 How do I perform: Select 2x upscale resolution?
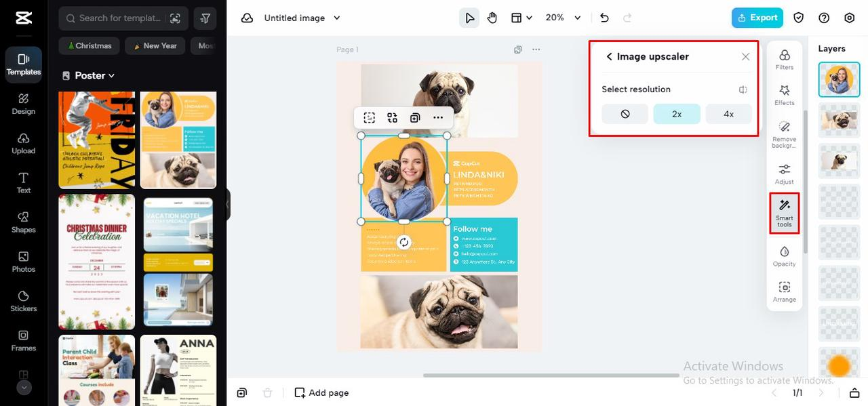677,114
